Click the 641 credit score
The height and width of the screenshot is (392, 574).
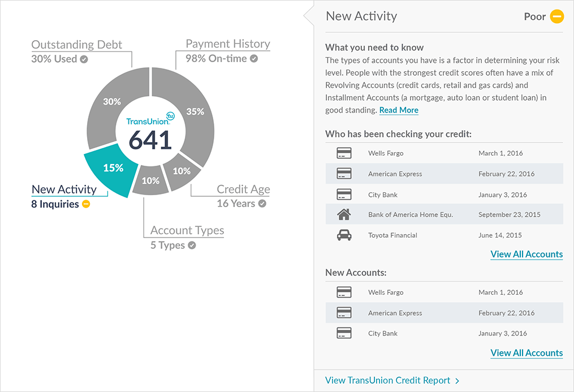click(x=150, y=140)
